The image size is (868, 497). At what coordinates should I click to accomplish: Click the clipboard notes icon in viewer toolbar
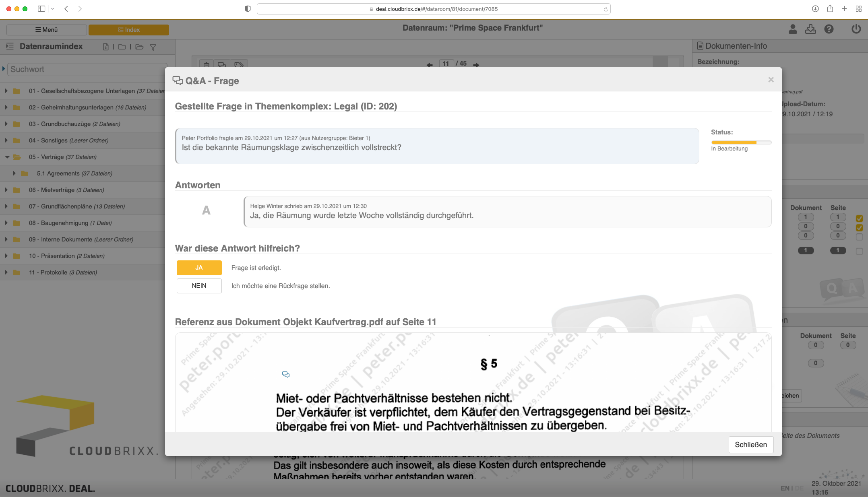[206, 64]
